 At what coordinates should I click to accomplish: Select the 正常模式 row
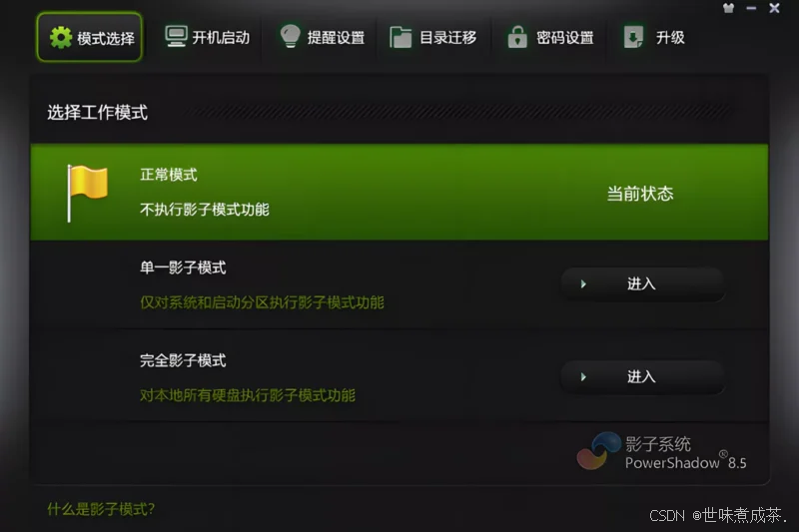(399, 193)
